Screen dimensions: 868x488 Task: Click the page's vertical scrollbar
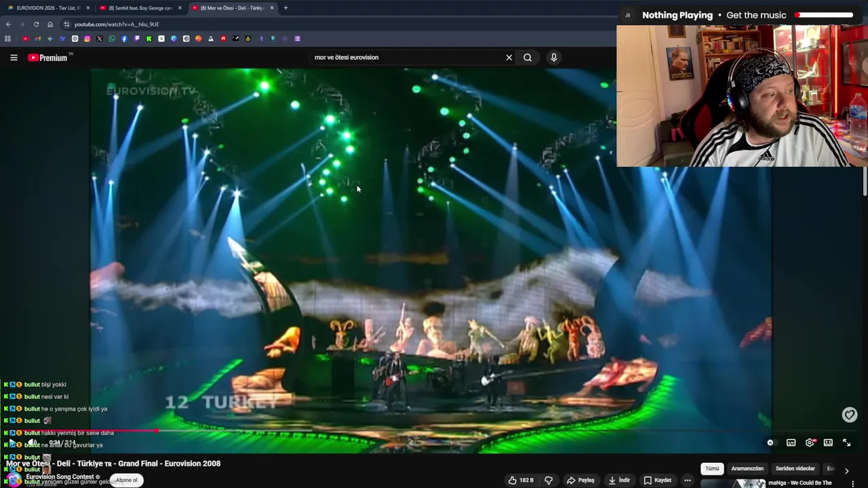(x=865, y=183)
